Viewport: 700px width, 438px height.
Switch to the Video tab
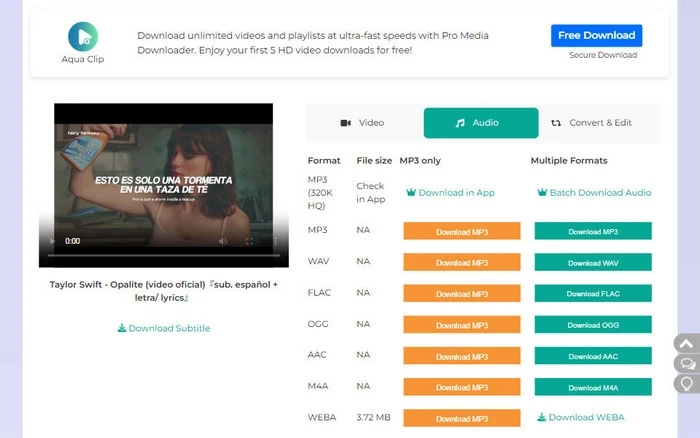click(362, 123)
